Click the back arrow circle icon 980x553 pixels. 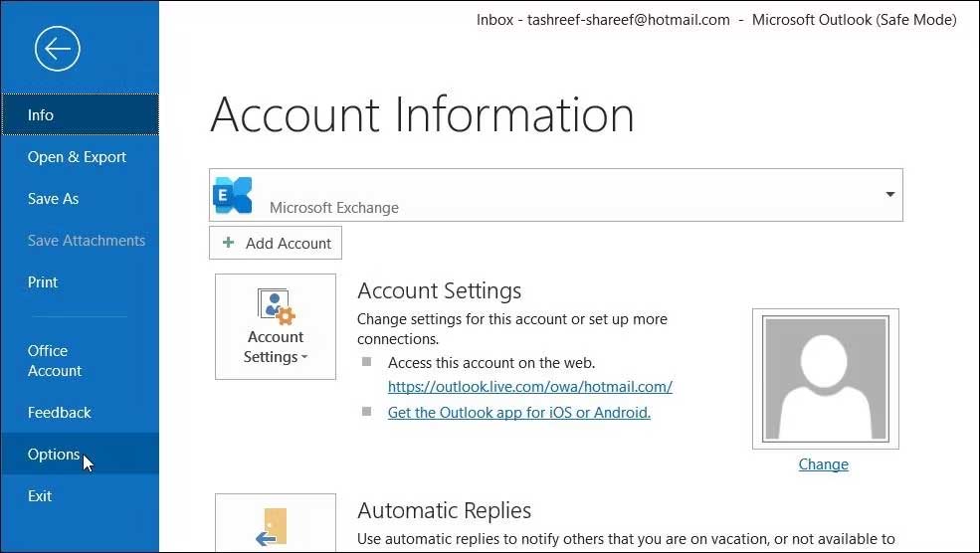(x=57, y=49)
